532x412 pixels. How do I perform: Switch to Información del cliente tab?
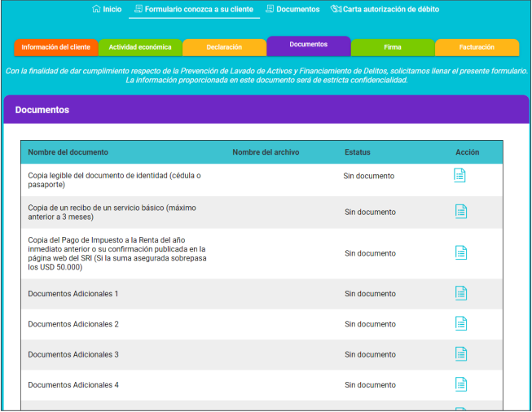coord(56,47)
